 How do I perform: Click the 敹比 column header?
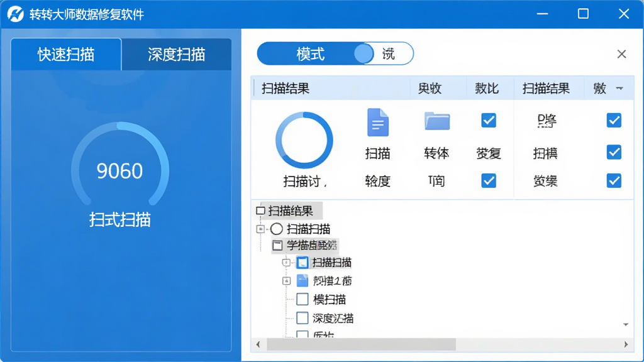(487, 88)
